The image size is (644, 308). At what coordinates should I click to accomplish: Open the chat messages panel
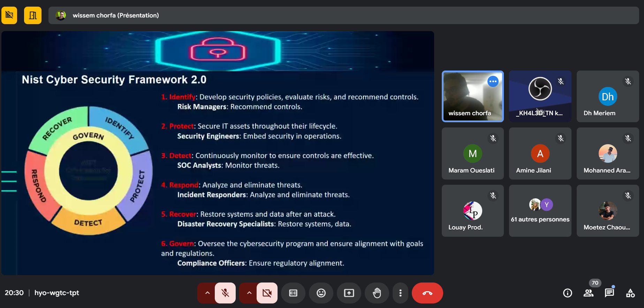coord(609,293)
